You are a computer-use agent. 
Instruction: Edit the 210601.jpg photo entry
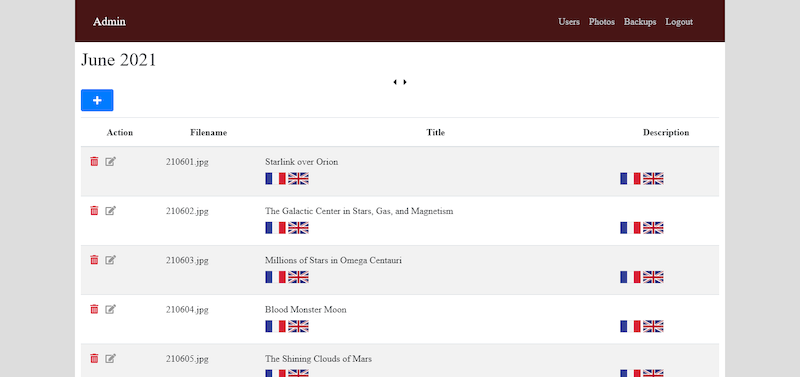[x=110, y=162]
